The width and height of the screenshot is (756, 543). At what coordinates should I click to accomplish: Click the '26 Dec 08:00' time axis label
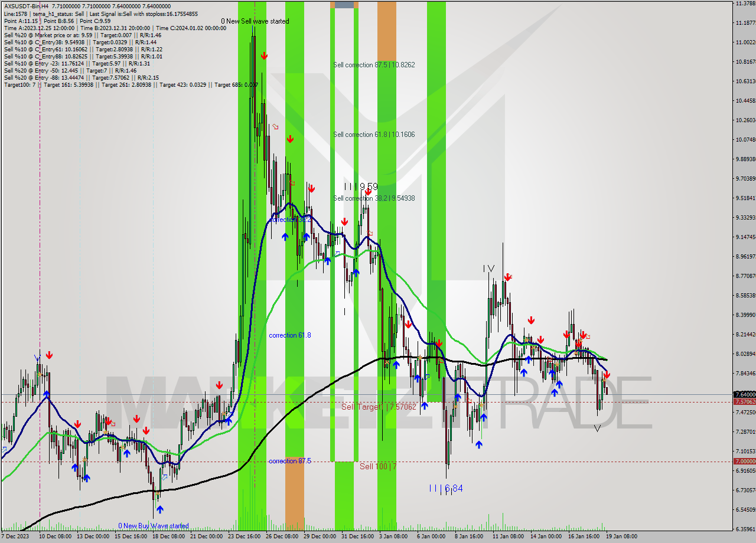282,537
